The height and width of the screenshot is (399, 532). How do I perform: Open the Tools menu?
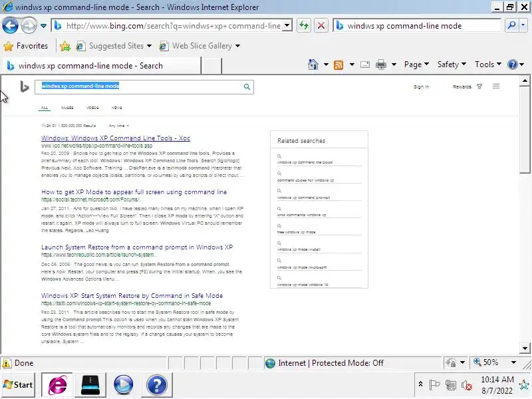tap(488, 65)
